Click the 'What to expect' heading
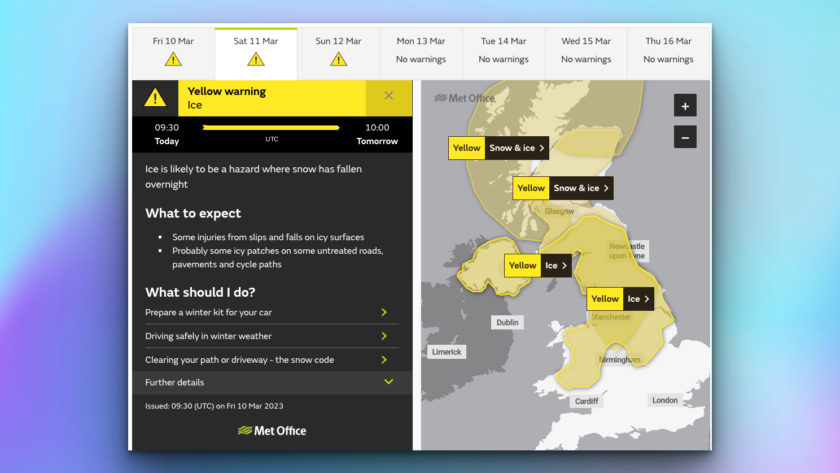This screenshot has width=840, height=473. click(x=193, y=213)
